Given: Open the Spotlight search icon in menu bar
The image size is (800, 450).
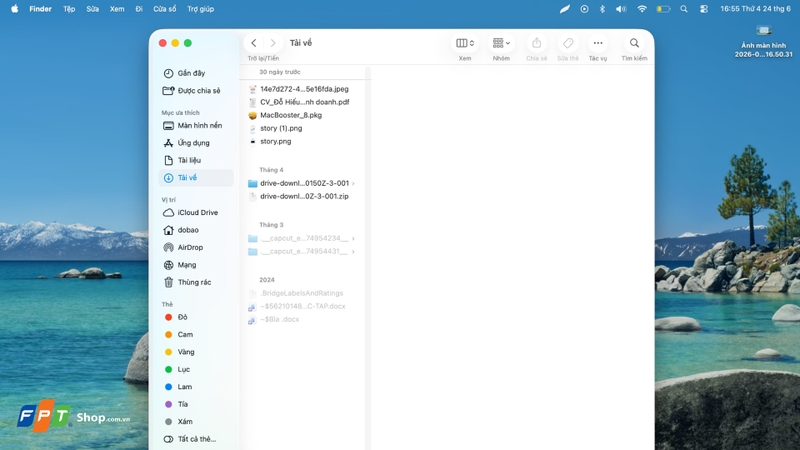Looking at the screenshot, I should [684, 9].
